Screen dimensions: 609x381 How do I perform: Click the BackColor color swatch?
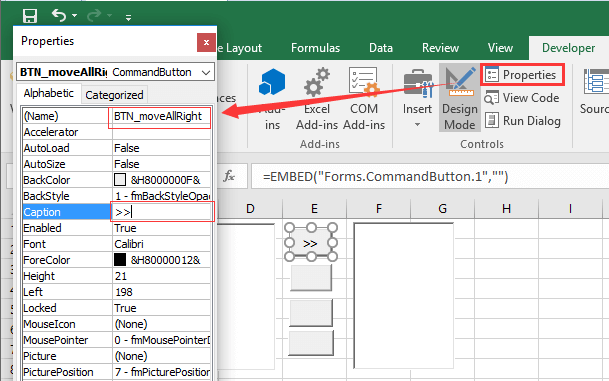[120, 180]
